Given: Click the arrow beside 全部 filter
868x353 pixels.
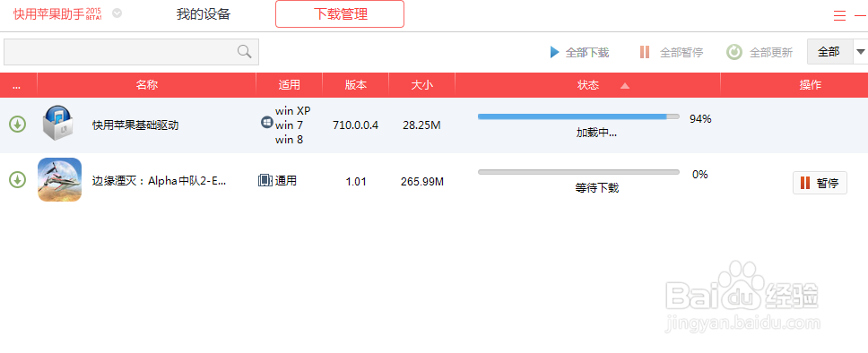Looking at the screenshot, I should click(860, 52).
